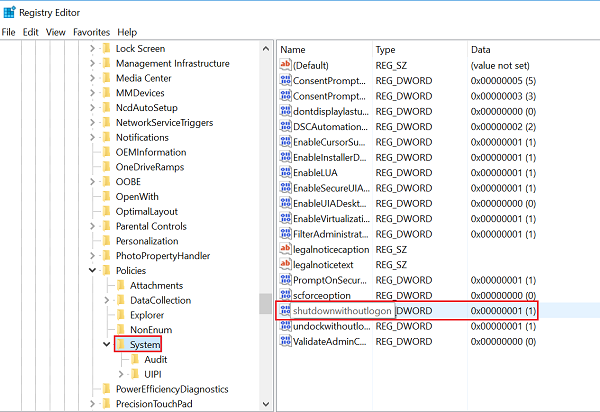Expand the MMDevices key

coord(92,93)
